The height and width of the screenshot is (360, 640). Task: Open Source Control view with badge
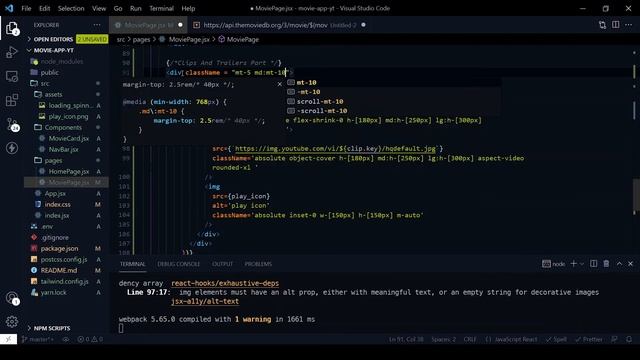tap(12, 124)
